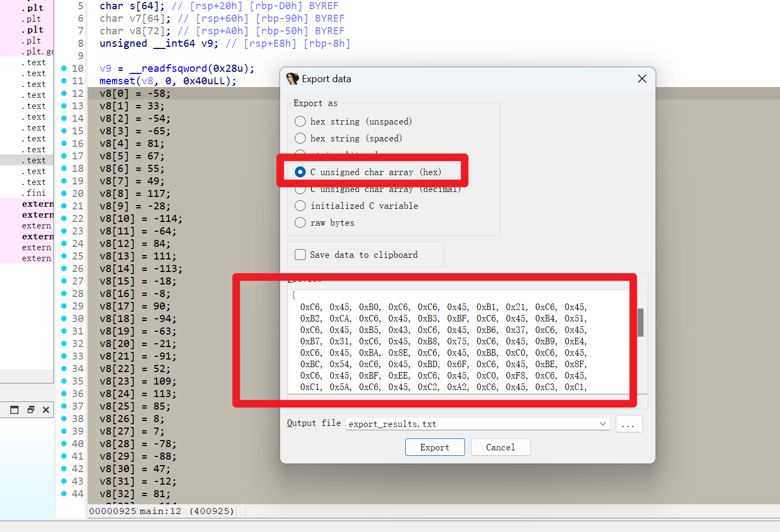Click the float/restore icon of bottom-left panel
Viewport: 780px width, 532px height.
pos(31,410)
